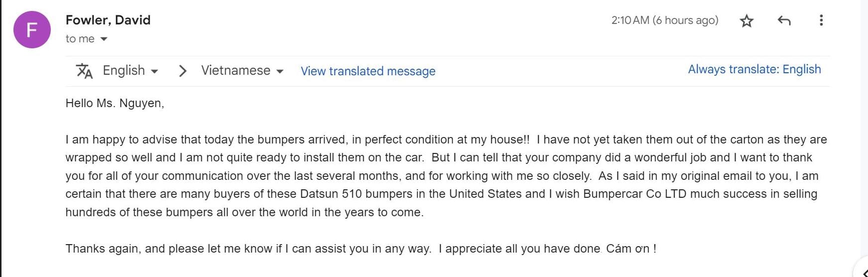The image size is (868, 277).
Task: Open the Vietnamese target language dropdown
Action: click(242, 71)
